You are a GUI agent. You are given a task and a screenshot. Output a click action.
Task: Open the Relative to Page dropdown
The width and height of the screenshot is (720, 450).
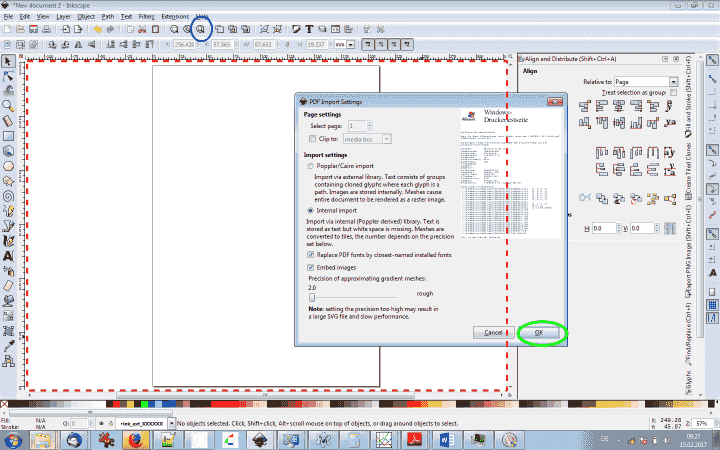tap(647, 81)
